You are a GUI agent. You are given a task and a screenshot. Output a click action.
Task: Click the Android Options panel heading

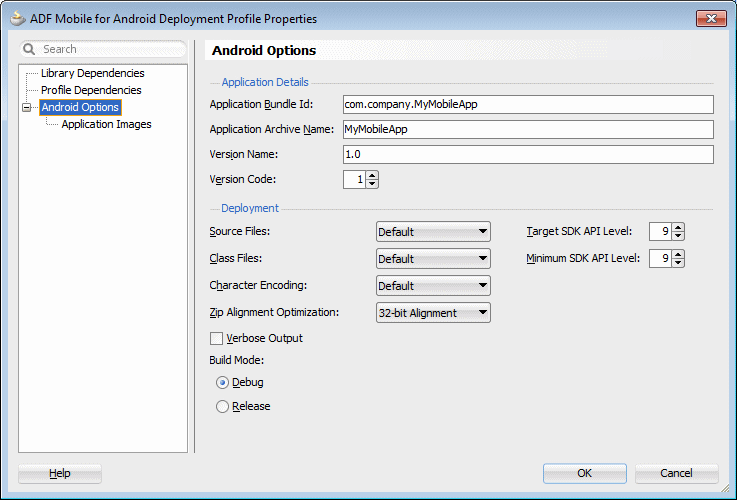point(264,50)
